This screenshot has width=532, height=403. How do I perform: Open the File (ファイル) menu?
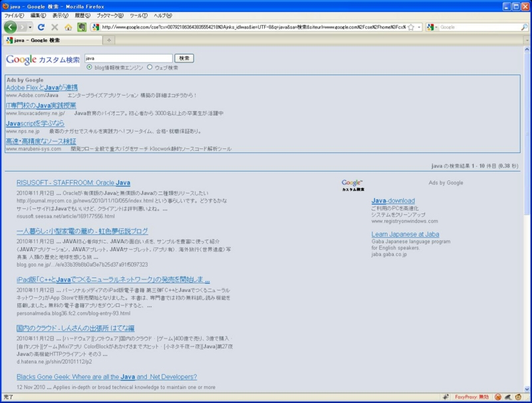click(14, 15)
